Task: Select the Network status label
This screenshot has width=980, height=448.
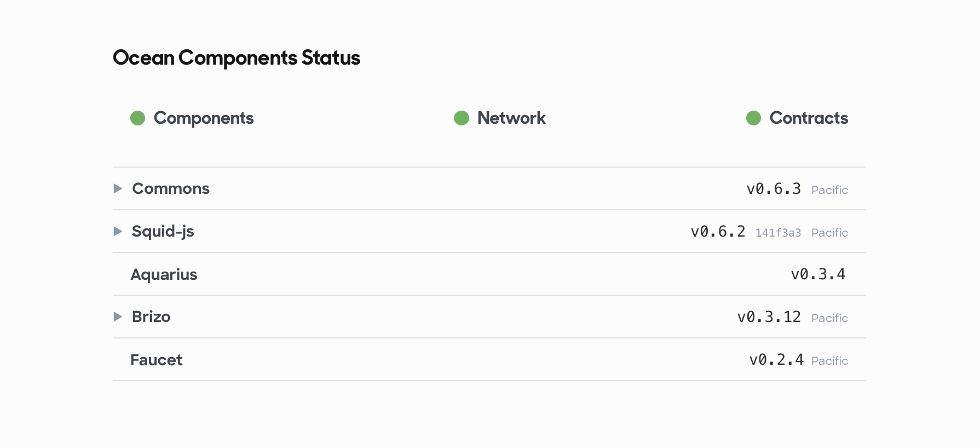Action: (x=511, y=118)
